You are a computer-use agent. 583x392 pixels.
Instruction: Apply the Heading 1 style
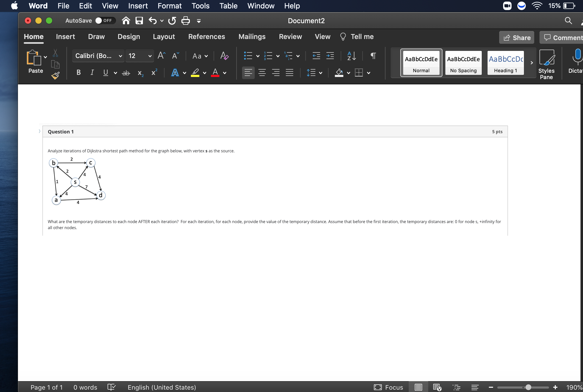tap(505, 63)
